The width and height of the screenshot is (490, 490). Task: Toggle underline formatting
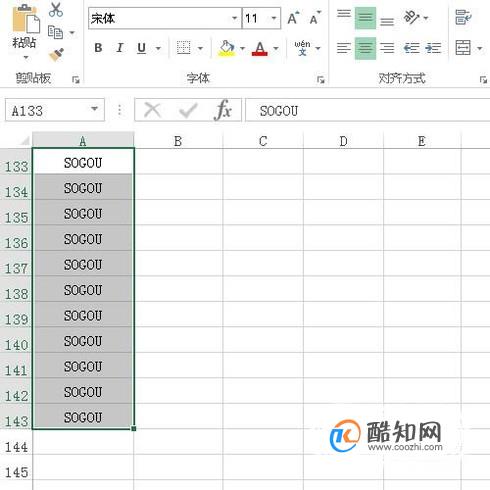tap(142, 48)
